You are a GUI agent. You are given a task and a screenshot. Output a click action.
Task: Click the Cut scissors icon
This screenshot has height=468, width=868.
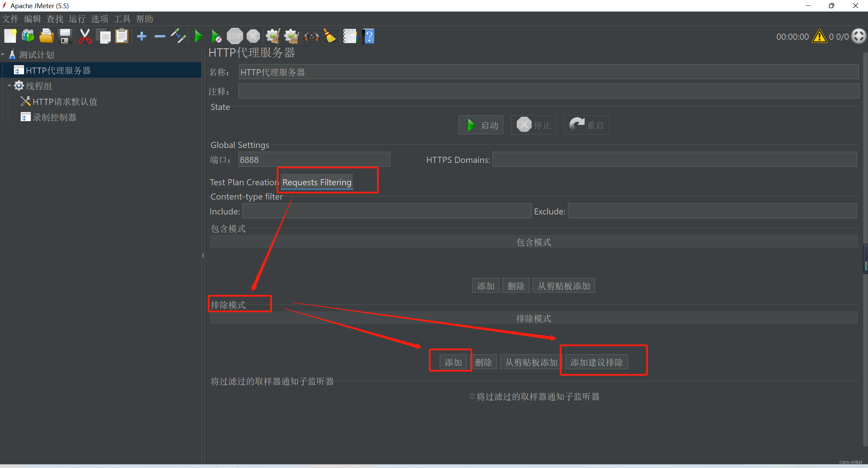(85, 36)
